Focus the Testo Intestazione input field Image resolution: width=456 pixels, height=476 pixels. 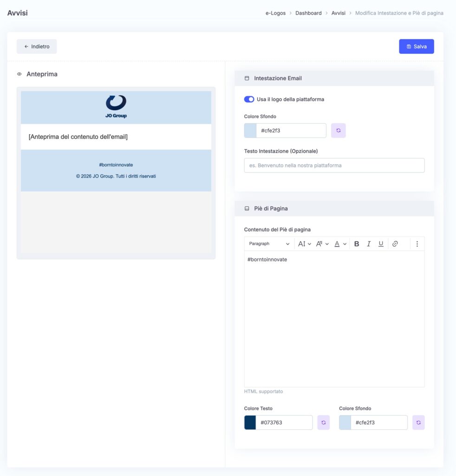click(x=334, y=165)
